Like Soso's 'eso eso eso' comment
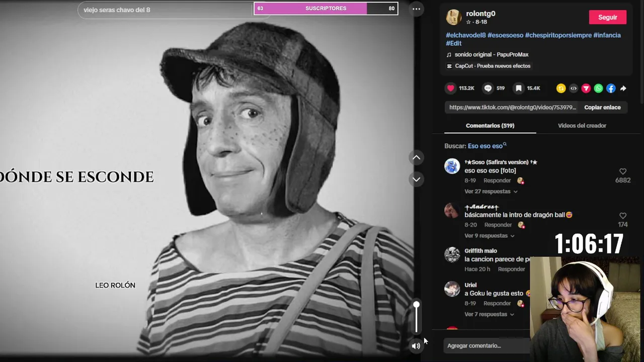Viewport: 644px width, 362px height. click(623, 171)
